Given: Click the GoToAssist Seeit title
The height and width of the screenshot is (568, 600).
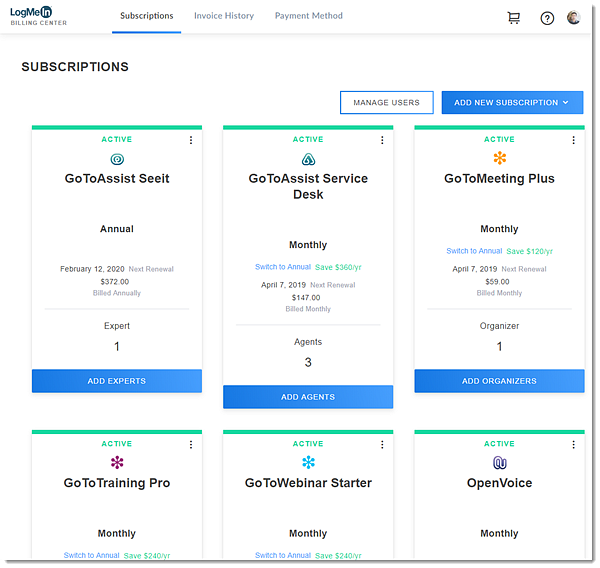Looking at the screenshot, I should click(x=117, y=179).
